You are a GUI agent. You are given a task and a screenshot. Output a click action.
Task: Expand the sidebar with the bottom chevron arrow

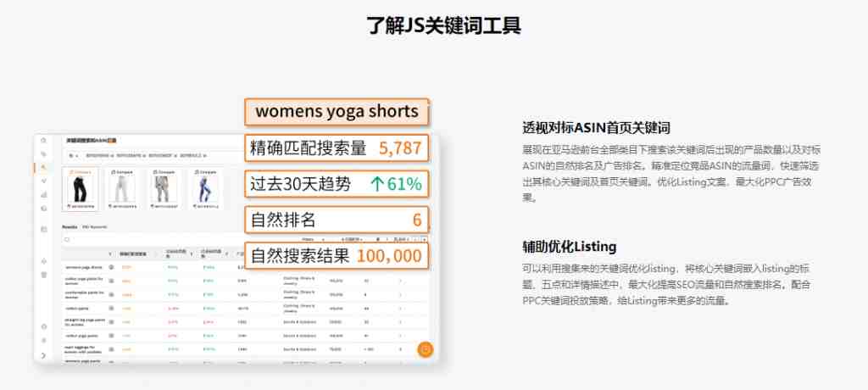(x=44, y=355)
